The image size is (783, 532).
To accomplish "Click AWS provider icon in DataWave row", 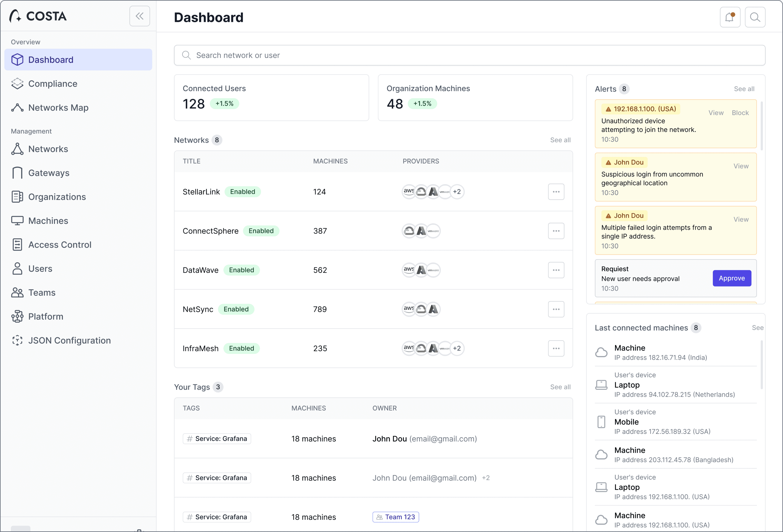I will pos(409,270).
